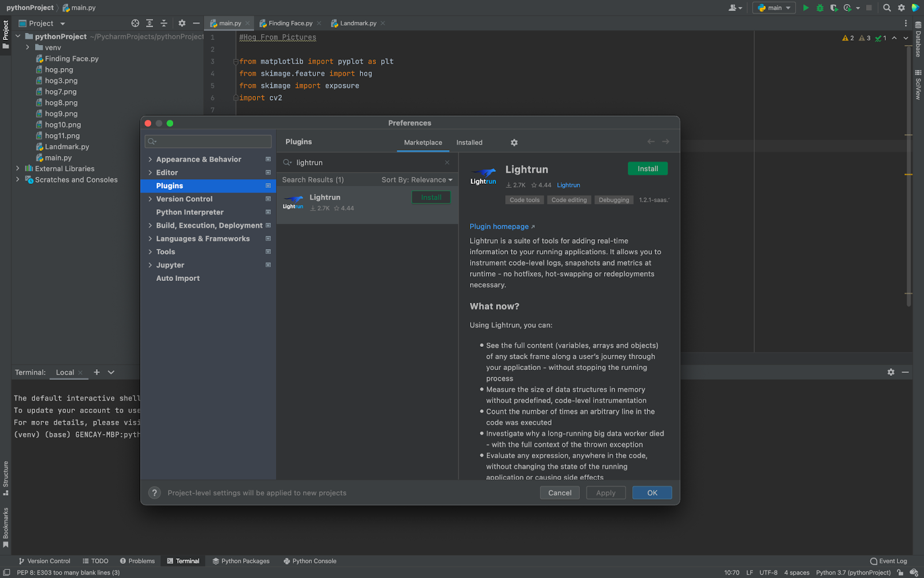
Task: Click the Code tools tag
Action: click(x=524, y=200)
